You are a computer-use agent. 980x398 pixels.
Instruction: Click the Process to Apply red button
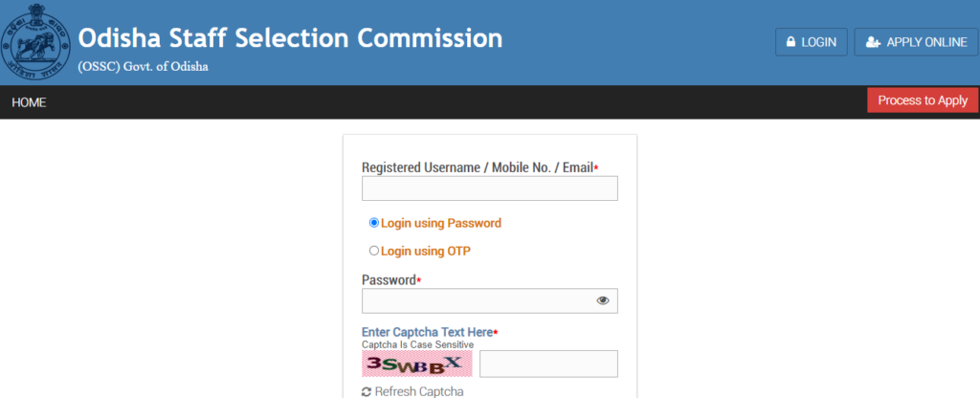(x=923, y=99)
